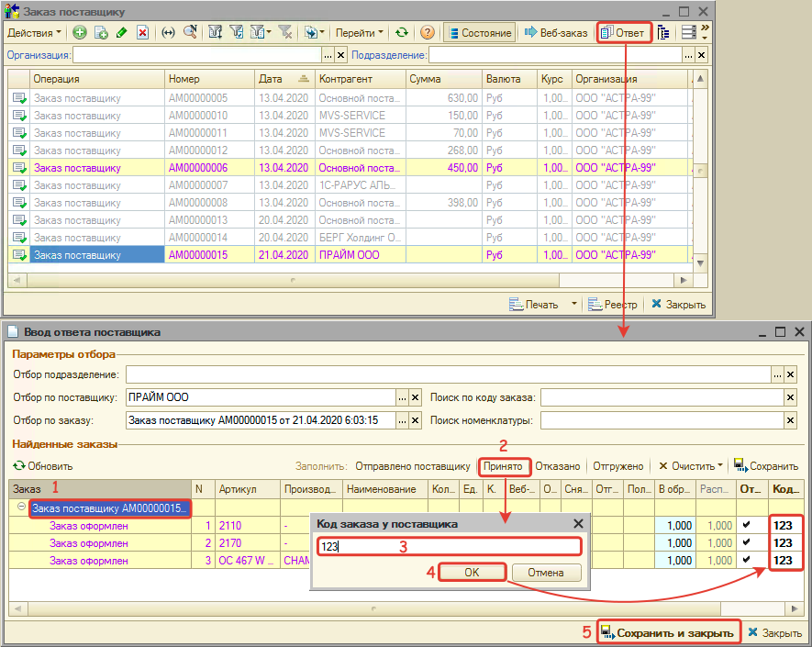Open the Очистить dropdown
The image size is (812, 647).
point(690,466)
